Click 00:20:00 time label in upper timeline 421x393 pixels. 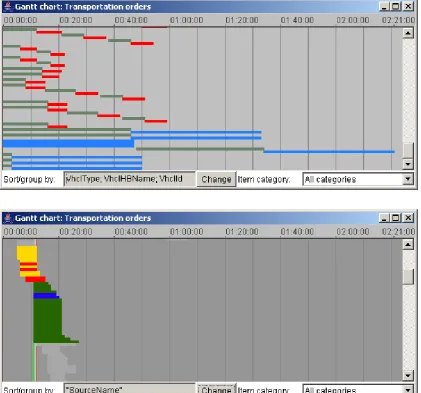coord(76,20)
